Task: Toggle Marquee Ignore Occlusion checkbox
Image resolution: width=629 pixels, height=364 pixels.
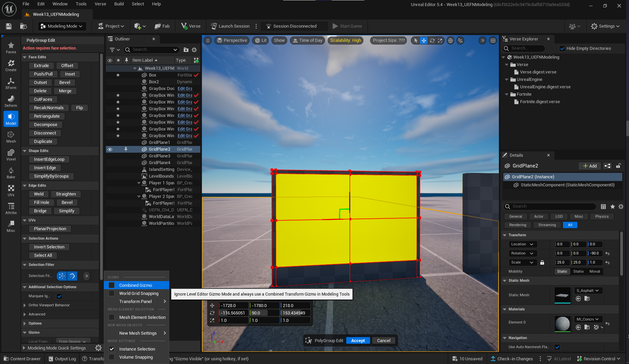Action: [x=59, y=296]
